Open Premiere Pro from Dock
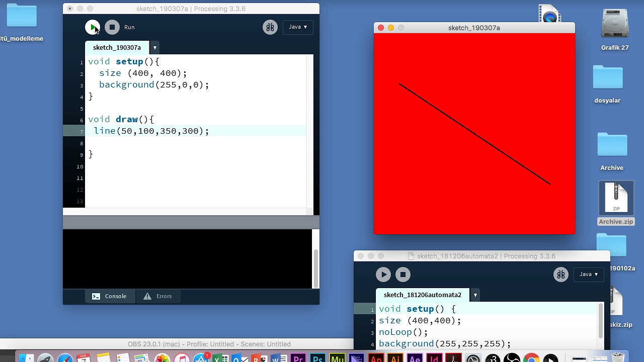This screenshot has height=362, width=644. 298,357
